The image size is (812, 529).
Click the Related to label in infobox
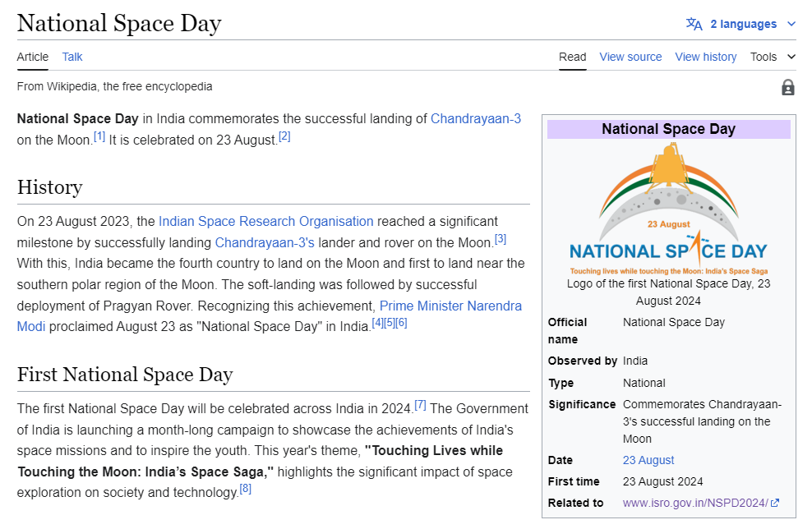point(576,503)
